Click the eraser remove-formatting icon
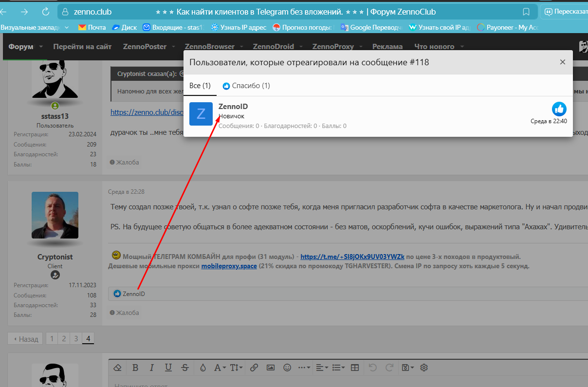The image size is (588, 387). coord(117,368)
